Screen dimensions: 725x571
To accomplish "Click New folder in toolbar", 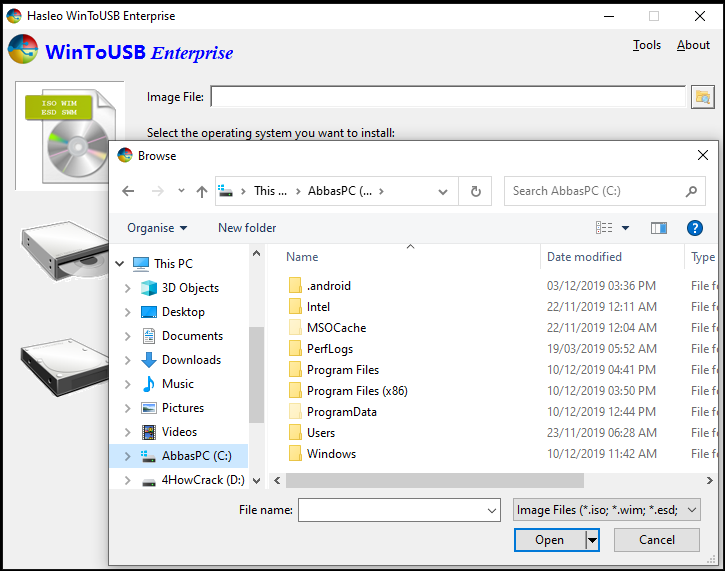I will point(247,228).
